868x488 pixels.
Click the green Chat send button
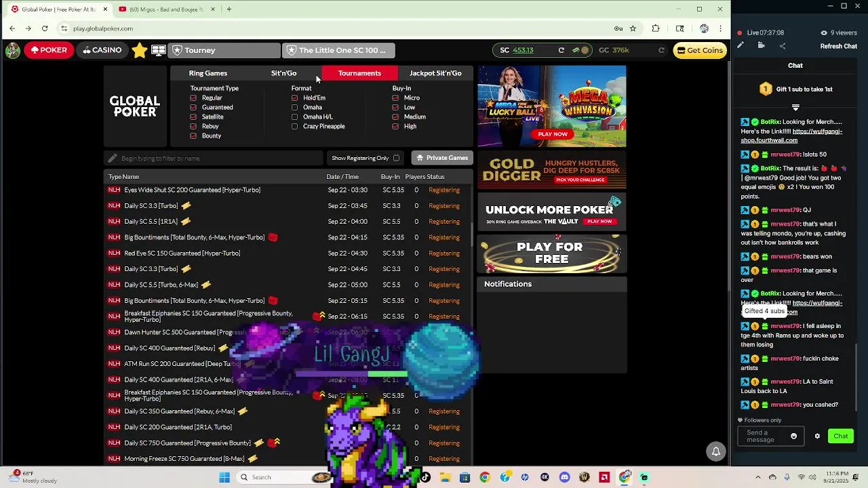coord(841,436)
